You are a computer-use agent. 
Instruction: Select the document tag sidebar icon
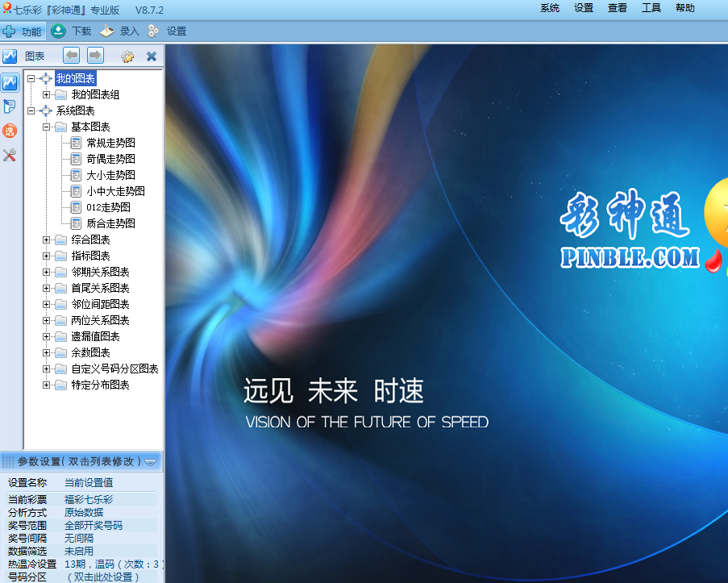click(10, 106)
